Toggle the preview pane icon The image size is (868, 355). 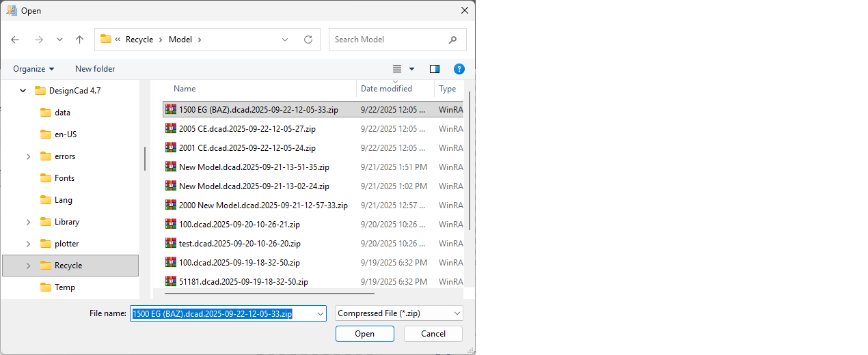click(435, 69)
